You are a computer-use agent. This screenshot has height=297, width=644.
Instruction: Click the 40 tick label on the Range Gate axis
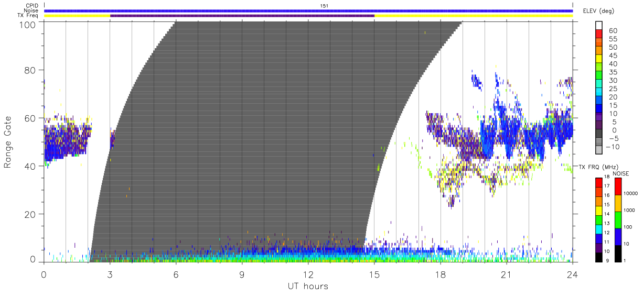pos(30,166)
